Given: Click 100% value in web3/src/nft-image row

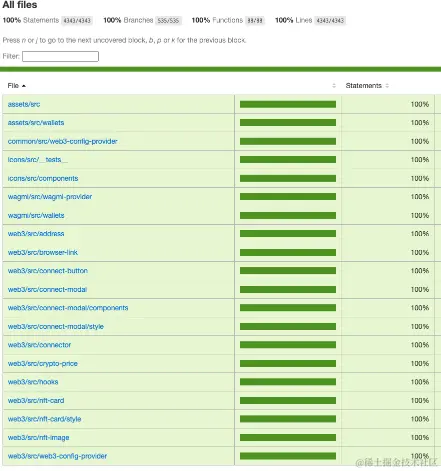Looking at the screenshot, I should (420, 437).
